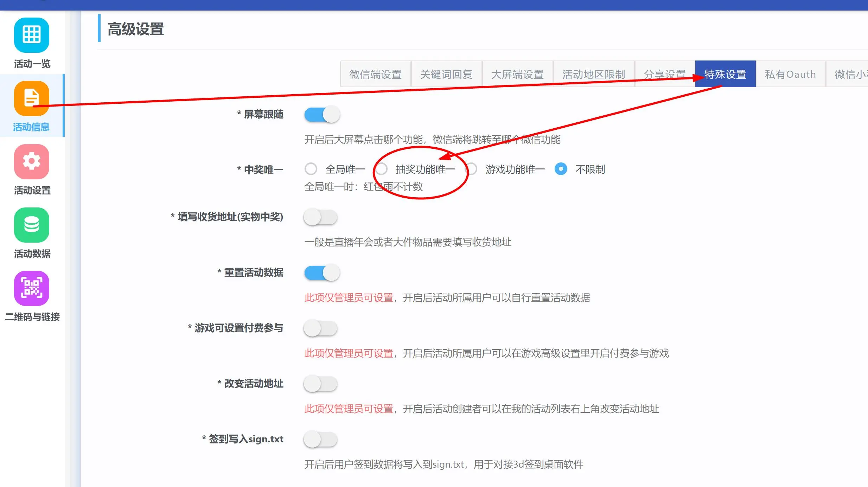Click the orange 活动信息 document icon
This screenshot has width=868, height=487.
(32, 98)
